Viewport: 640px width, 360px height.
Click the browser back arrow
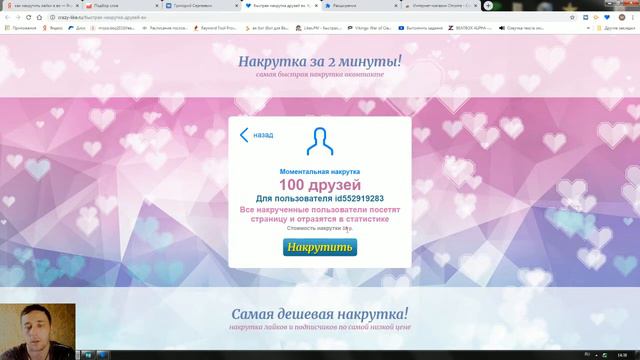[x=7, y=18]
